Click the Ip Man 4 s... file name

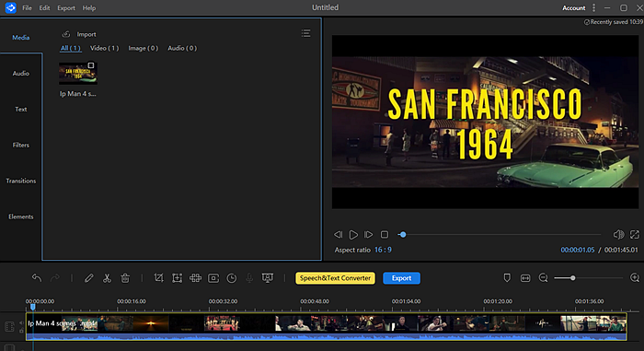[x=77, y=94]
